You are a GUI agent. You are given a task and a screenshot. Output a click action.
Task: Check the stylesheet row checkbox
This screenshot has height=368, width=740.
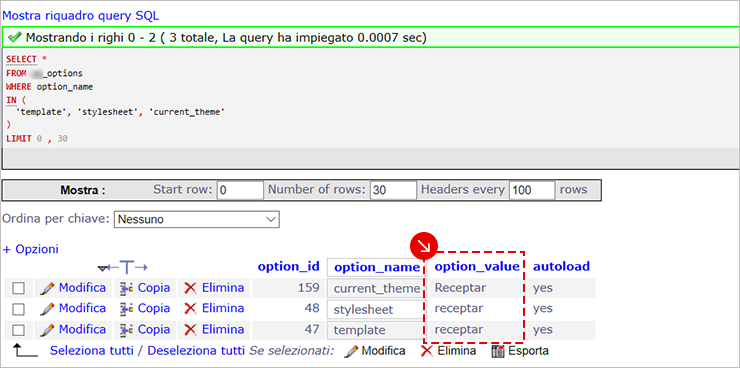point(18,309)
